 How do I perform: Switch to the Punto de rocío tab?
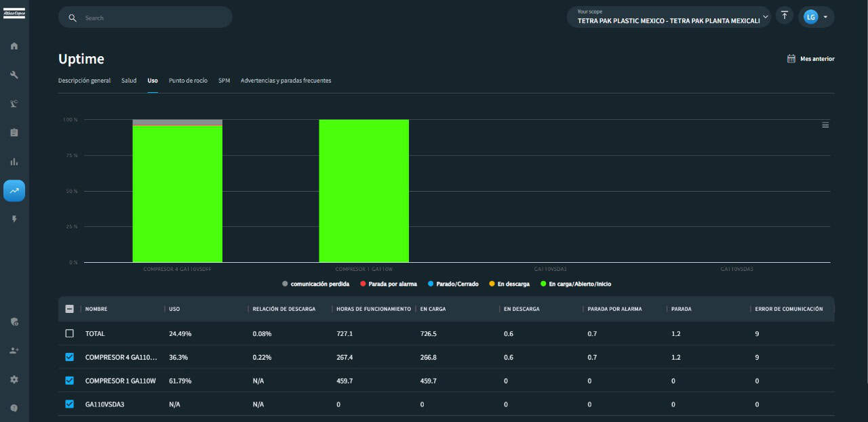(x=188, y=81)
